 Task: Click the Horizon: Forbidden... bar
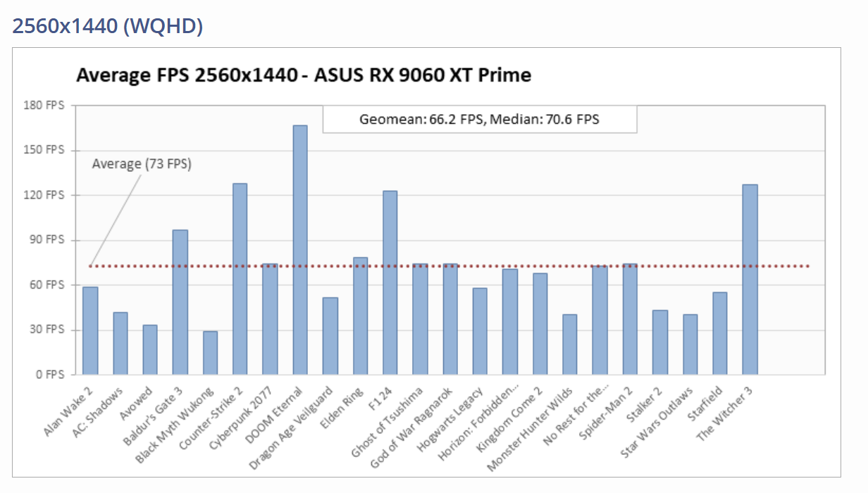point(510,322)
